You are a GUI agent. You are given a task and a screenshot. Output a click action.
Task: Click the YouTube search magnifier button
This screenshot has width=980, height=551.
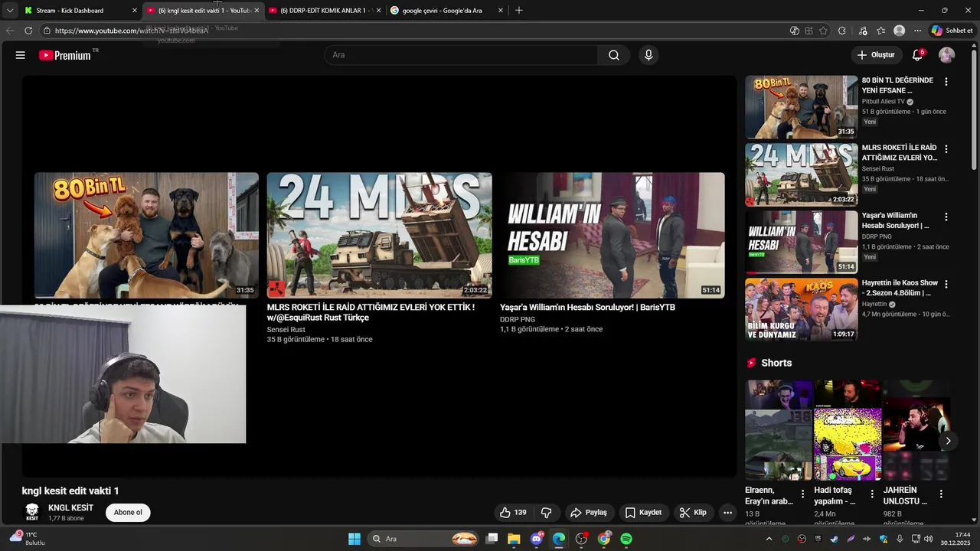tap(614, 55)
